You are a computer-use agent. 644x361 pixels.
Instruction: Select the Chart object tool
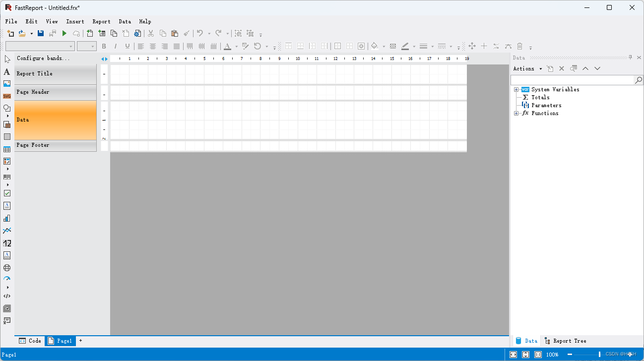[7, 218]
